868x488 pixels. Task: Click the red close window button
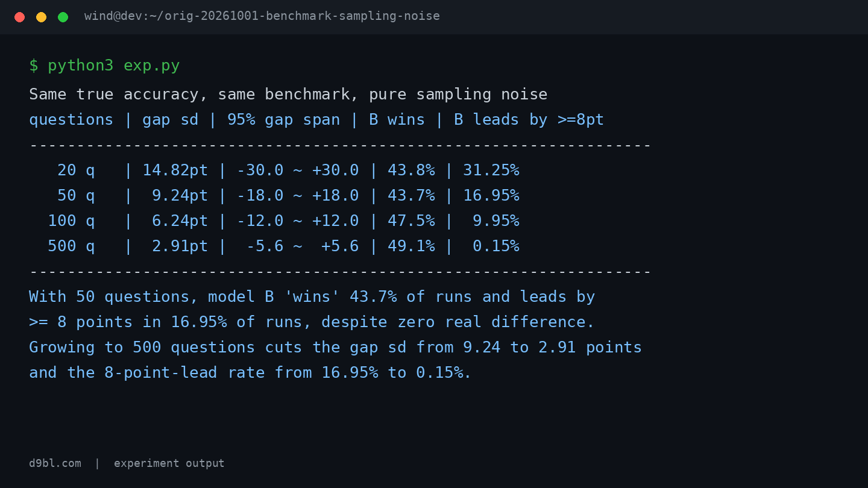19,17
